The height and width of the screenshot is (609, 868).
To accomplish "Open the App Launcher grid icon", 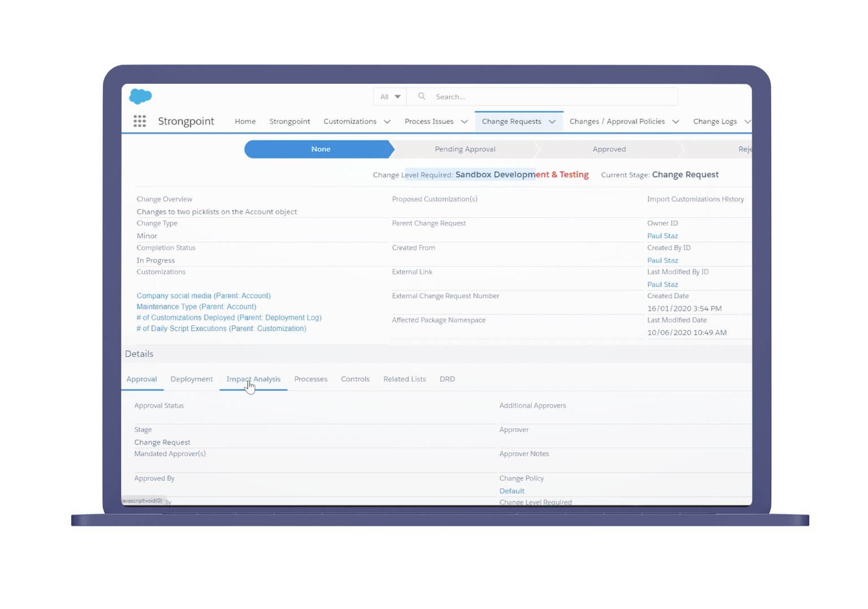I will [x=139, y=121].
